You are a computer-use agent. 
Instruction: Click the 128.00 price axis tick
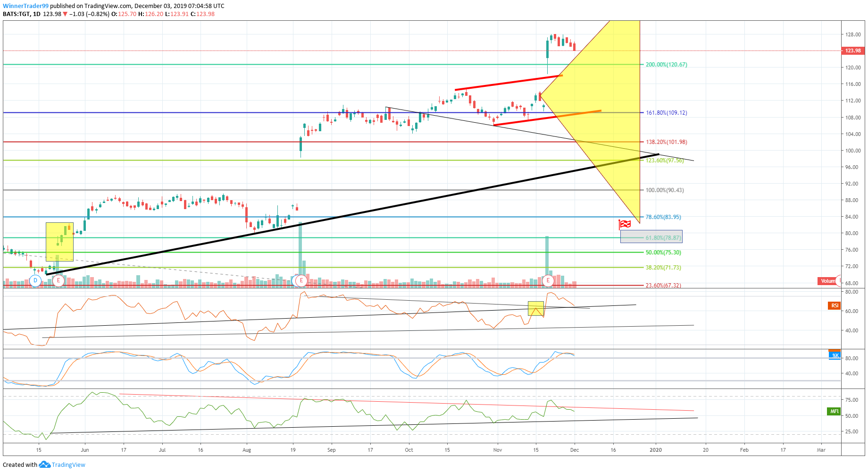coord(853,34)
